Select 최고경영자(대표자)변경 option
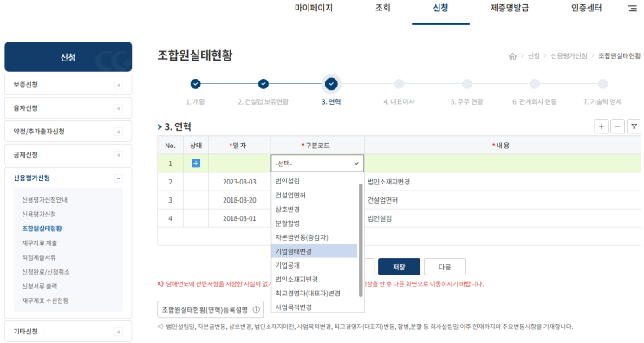This screenshot has width=644, height=343. click(314, 293)
